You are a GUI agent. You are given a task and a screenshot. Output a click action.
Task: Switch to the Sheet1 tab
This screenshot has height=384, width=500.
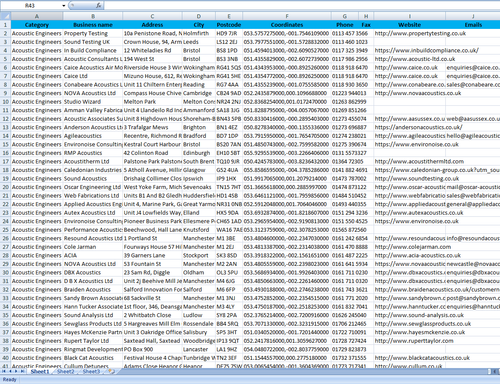pyautogui.click(x=40, y=371)
